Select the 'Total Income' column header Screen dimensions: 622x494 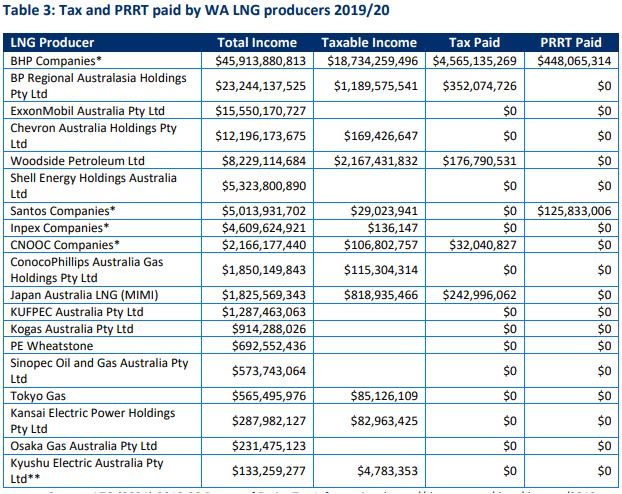pos(257,42)
